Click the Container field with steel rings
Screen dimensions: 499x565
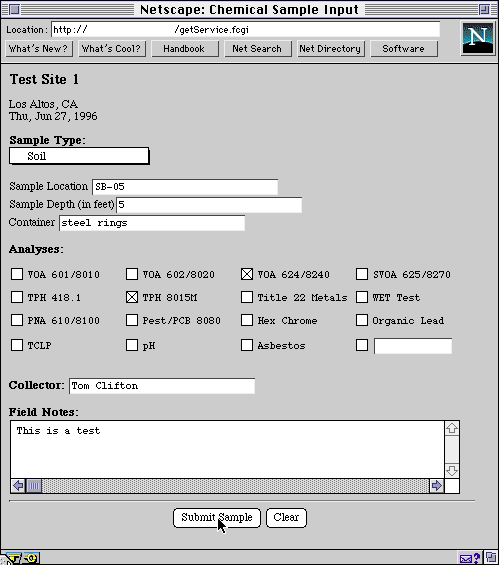coord(152,223)
